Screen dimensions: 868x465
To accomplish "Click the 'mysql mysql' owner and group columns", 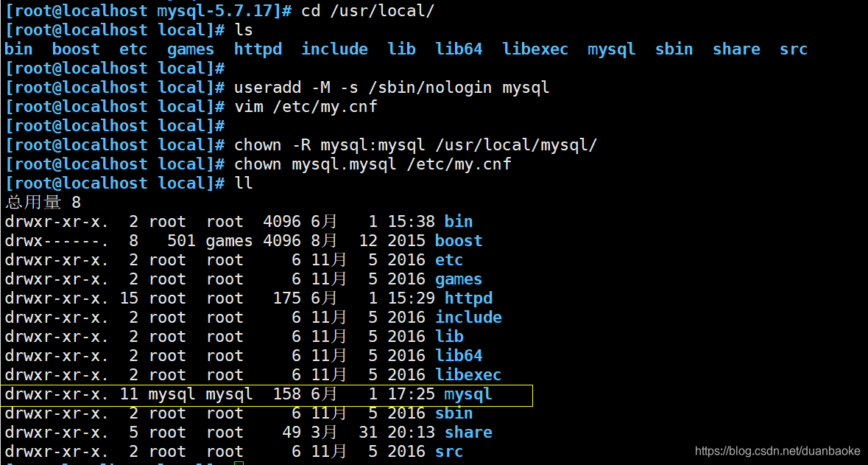I will (200, 394).
